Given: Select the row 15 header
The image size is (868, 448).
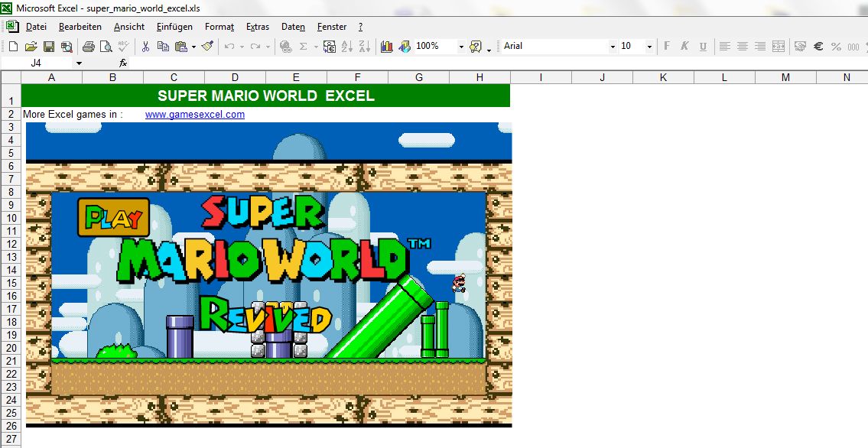Looking at the screenshot, I should click(x=11, y=283).
